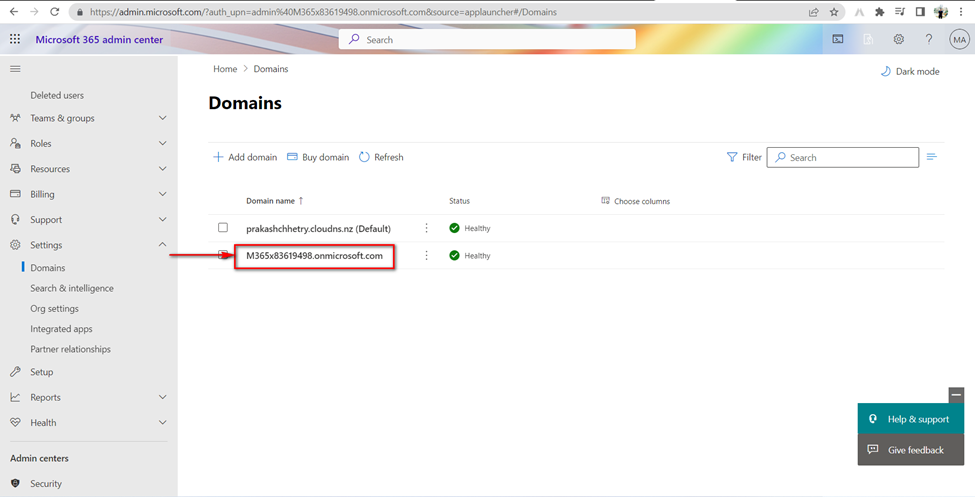This screenshot has height=497, width=975.
Task: Refresh the domains list
Action: pos(381,157)
